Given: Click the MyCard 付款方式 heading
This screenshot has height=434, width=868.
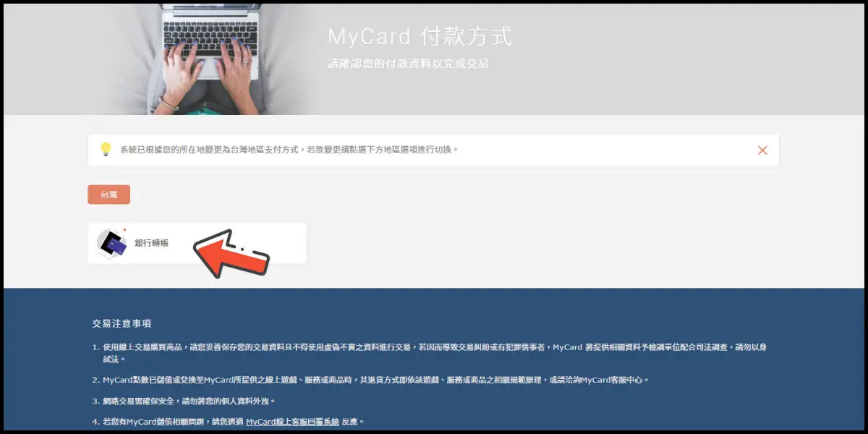Looking at the screenshot, I should click(420, 37).
